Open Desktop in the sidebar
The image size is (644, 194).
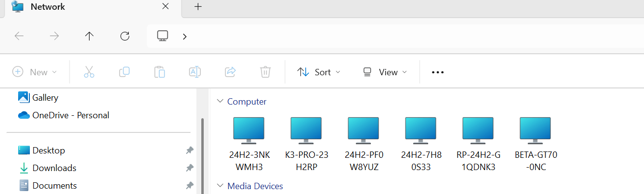[x=42, y=151]
